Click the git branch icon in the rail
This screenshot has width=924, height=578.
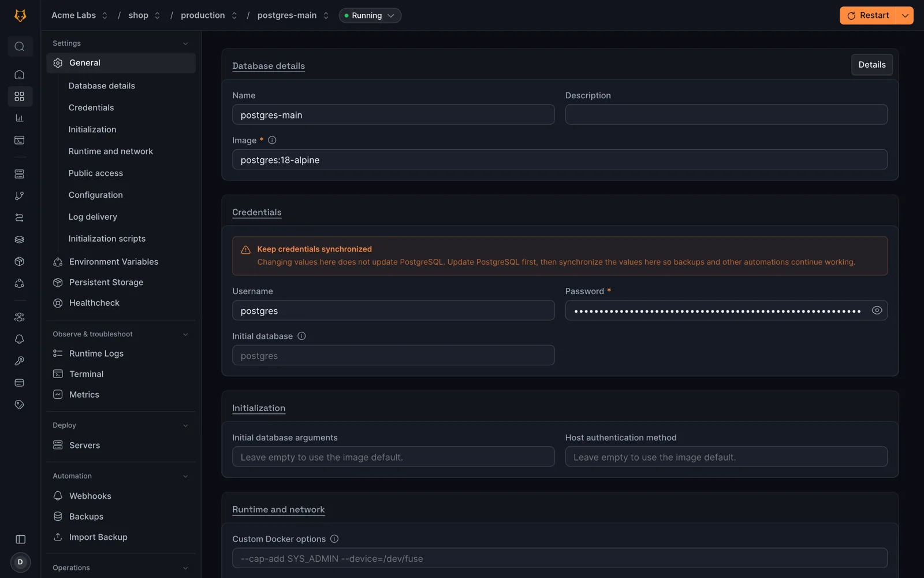pos(20,196)
